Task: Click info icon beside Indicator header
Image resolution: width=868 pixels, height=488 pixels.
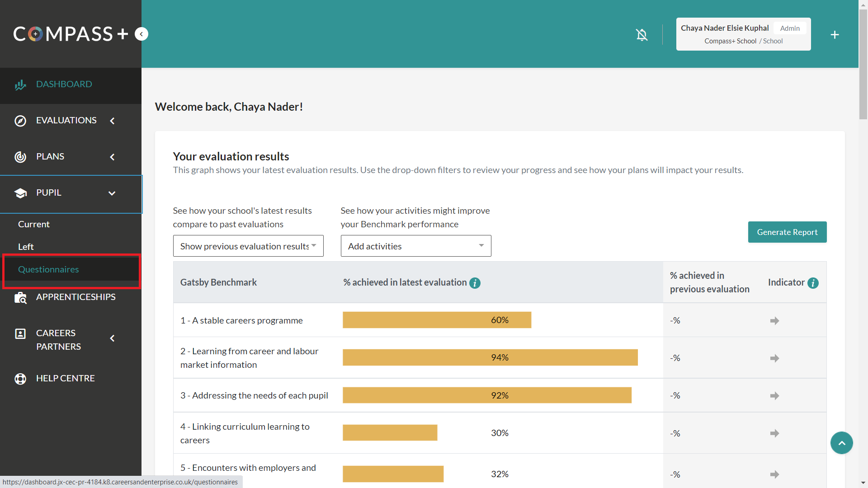Action: pyautogui.click(x=813, y=283)
